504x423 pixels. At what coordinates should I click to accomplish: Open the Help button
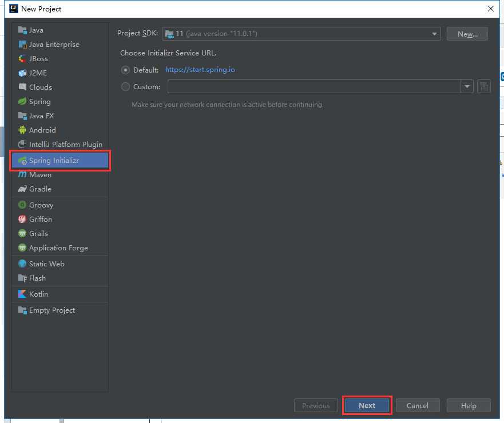tap(469, 406)
